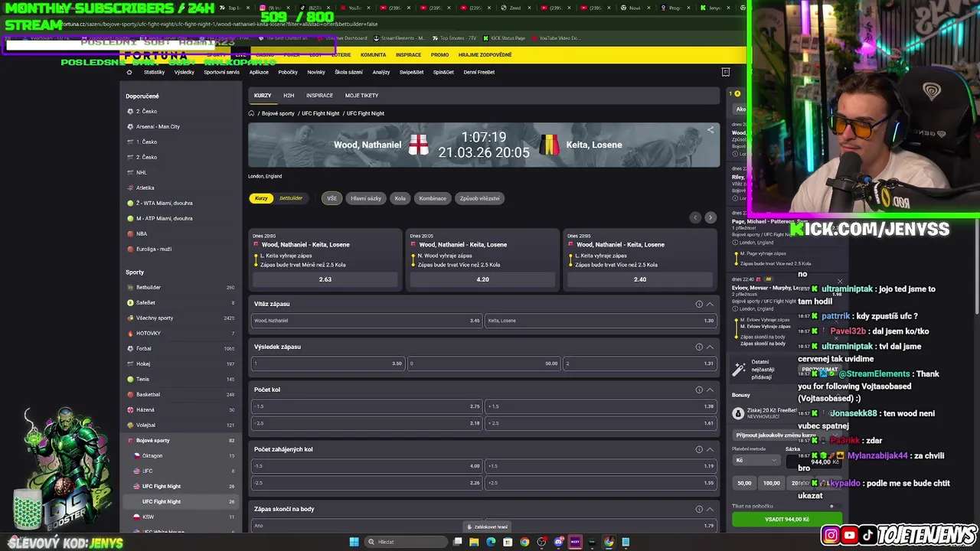Select Oktagon under Bojové sporty
This screenshot has width=980, height=551.
(x=182, y=455)
